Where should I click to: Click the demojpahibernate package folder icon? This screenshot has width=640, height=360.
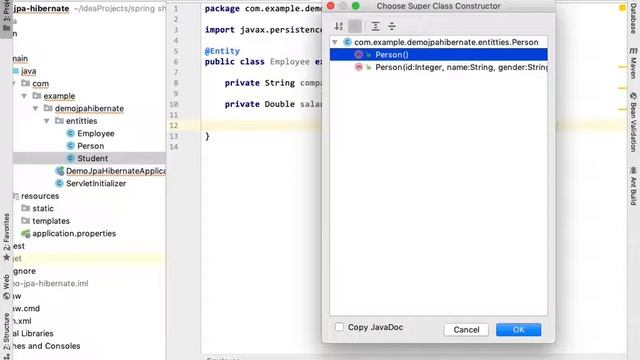(48, 108)
